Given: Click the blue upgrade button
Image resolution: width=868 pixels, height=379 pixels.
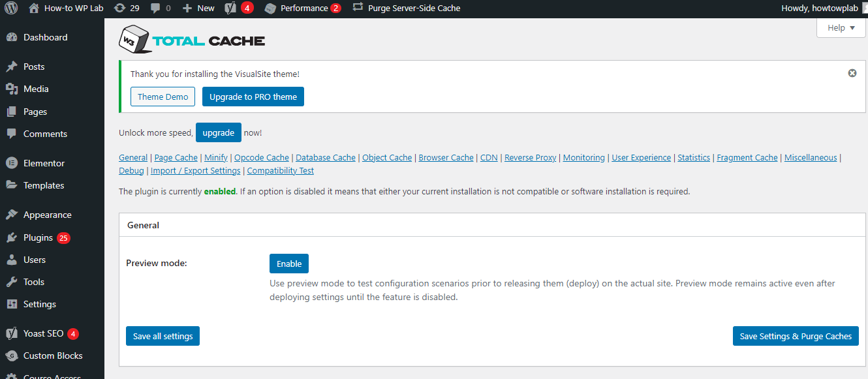Looking at the screenshot, I should tap(219, 132).
